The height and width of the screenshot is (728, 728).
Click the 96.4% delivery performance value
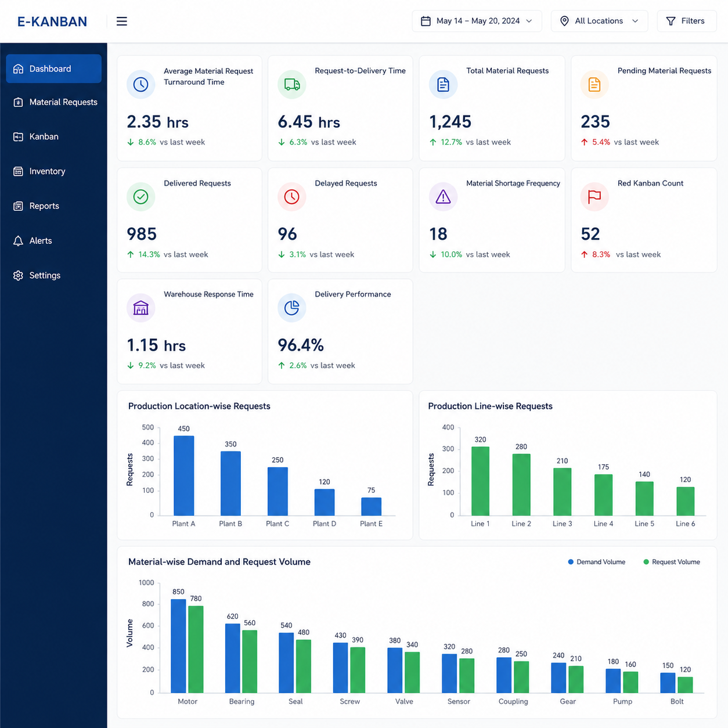pos(301,345)
